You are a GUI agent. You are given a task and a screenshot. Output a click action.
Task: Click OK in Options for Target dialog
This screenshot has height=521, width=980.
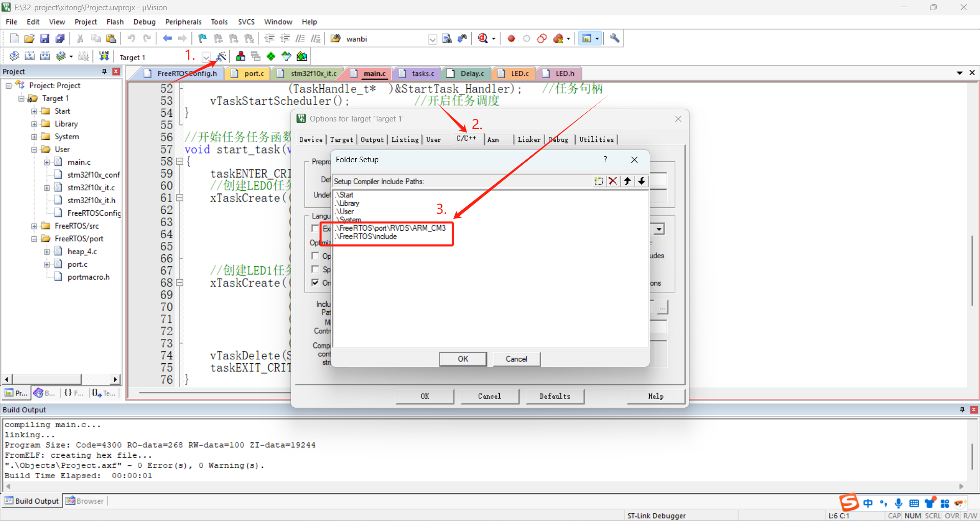pos(425,396)
